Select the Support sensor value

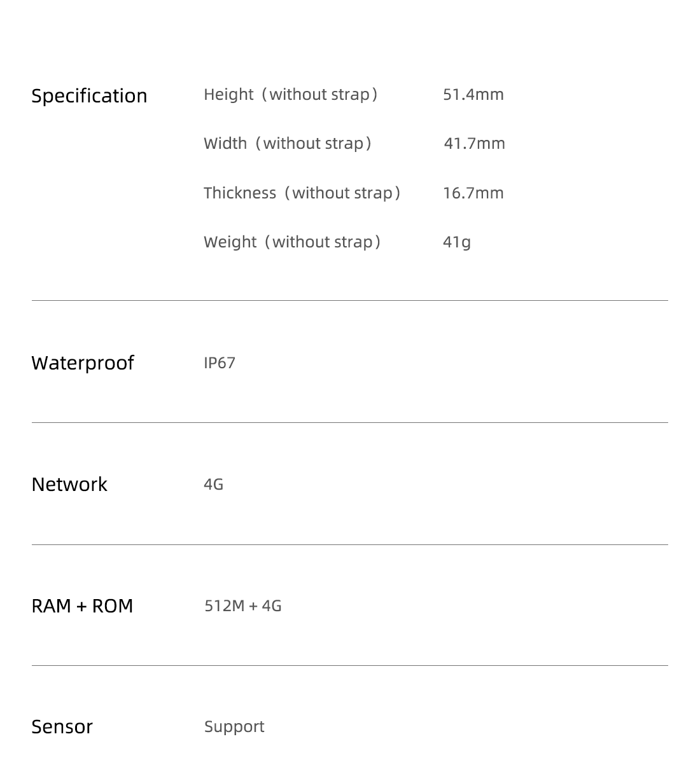click(234, 727)
